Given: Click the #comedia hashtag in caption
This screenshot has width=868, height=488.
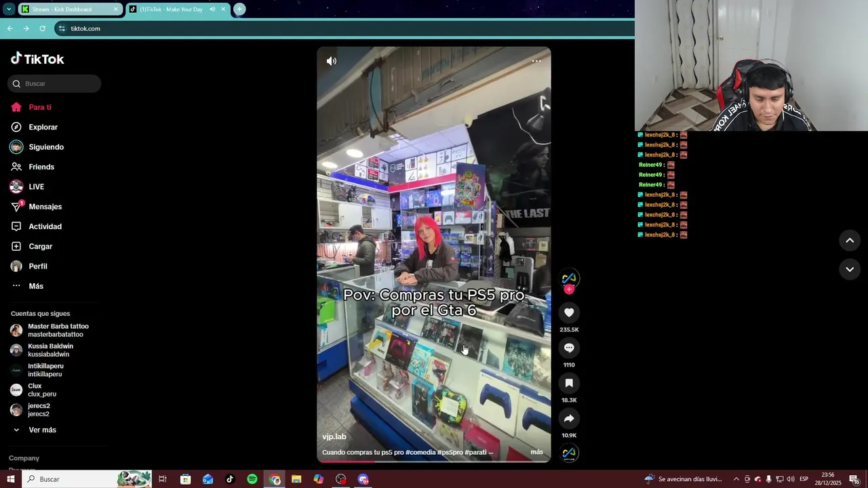Looking at the screenshot, I should (x=420, y=452).
